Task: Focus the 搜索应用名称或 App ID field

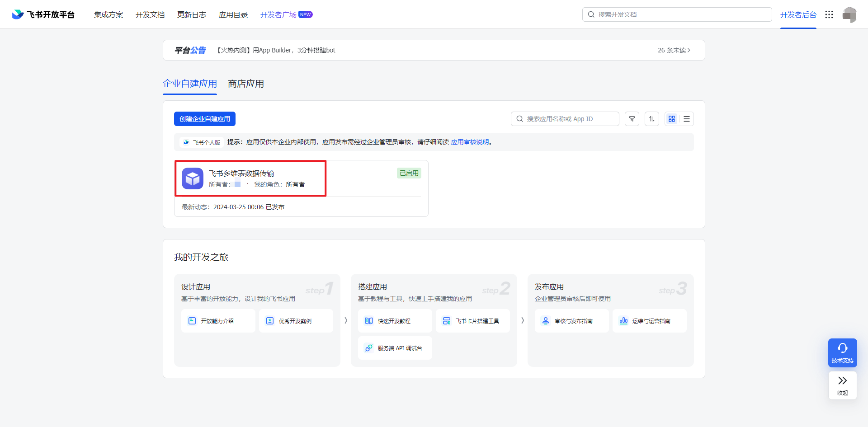Action: click(565, 119)
